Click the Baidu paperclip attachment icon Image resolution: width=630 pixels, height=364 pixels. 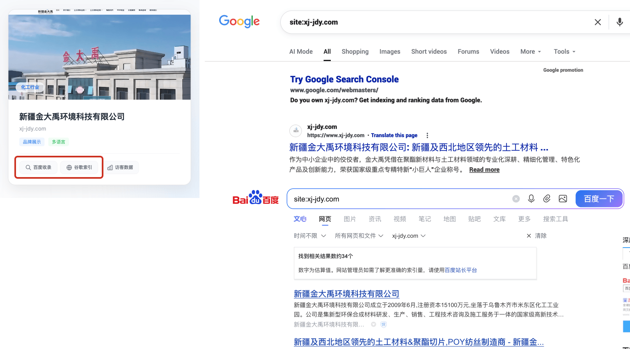pyautogui.click(x=547, y=199)
